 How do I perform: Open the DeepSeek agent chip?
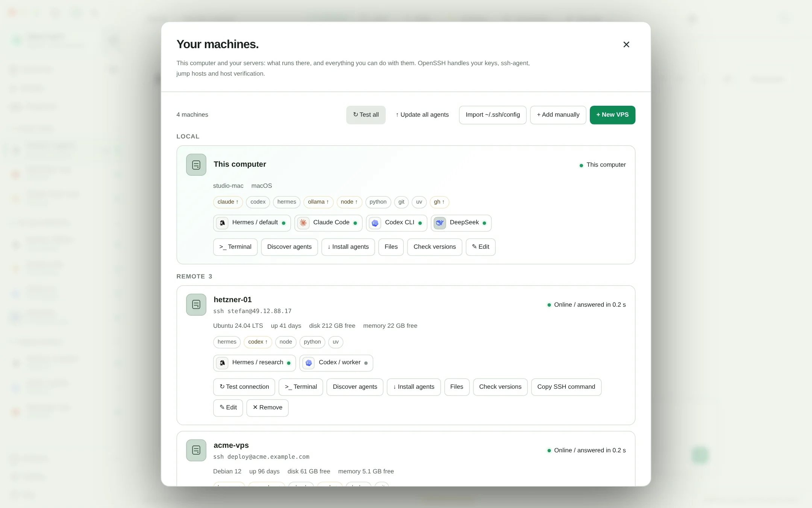coord(461,223)
